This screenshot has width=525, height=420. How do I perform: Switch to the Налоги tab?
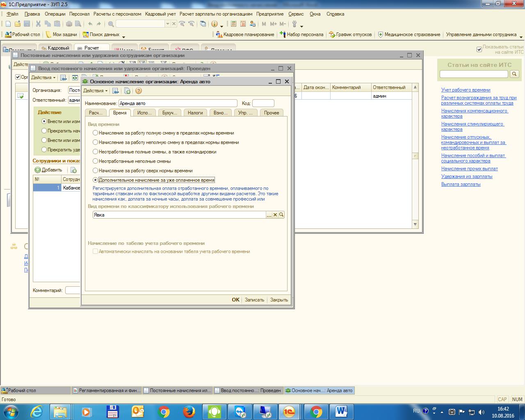[x=196, y=113]
